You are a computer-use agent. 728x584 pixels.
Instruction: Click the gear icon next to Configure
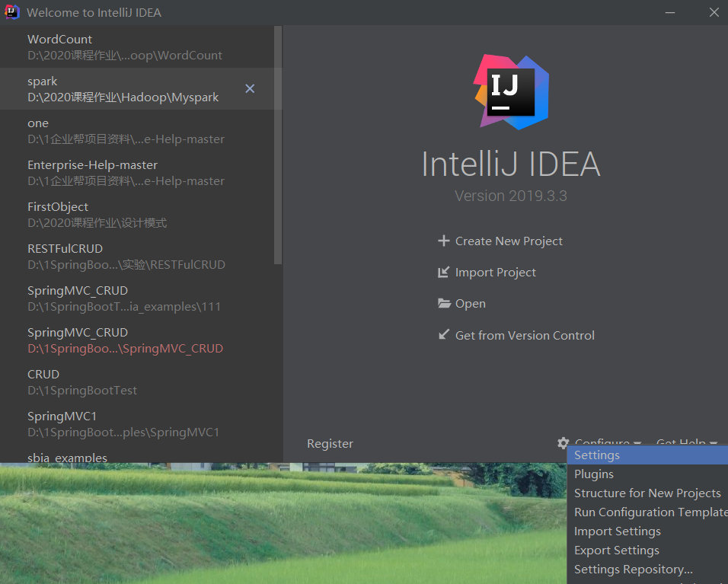coord(563,442)
